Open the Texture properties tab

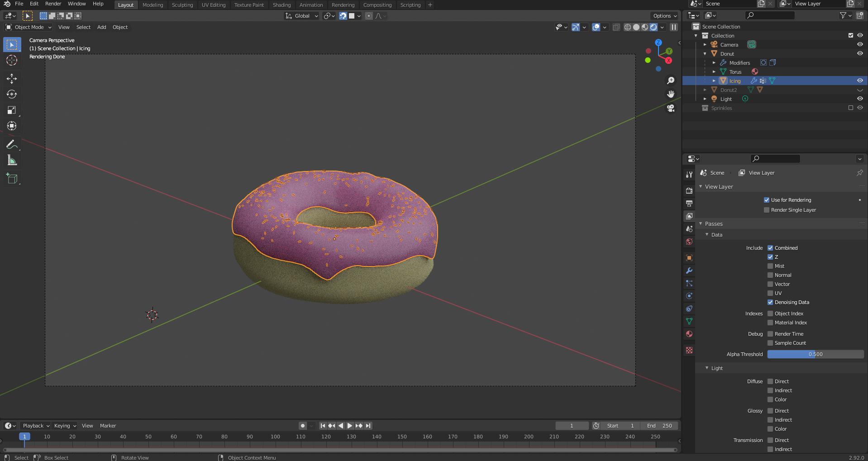[x=689, y=350]
